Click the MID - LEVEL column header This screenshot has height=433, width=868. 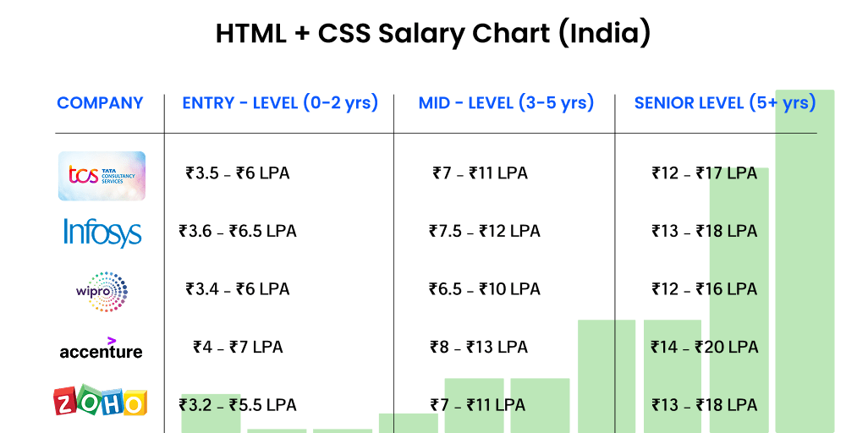point(506,103)
